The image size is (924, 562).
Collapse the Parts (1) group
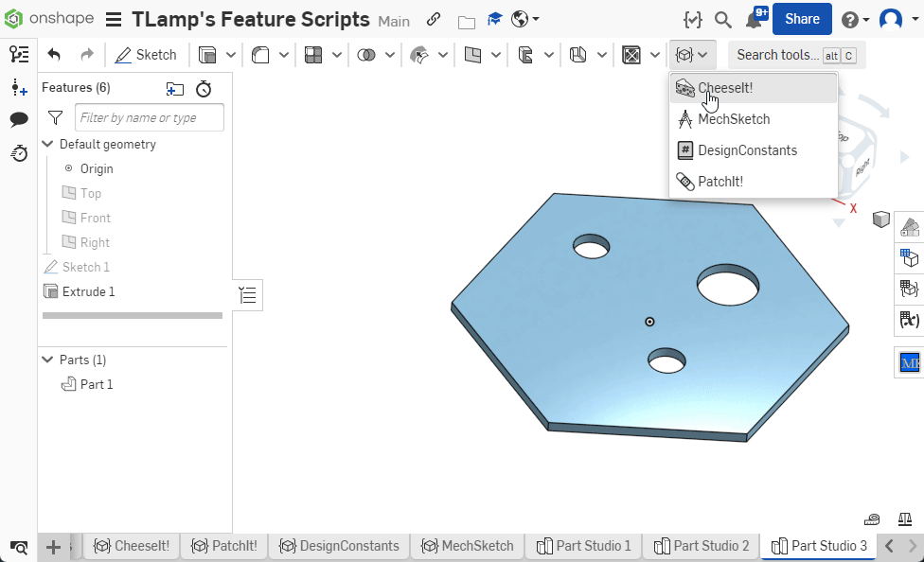pos(47,360)
